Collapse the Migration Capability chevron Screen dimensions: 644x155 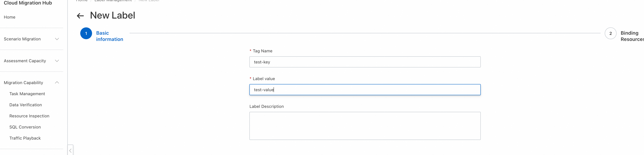[x=57, y=83]
